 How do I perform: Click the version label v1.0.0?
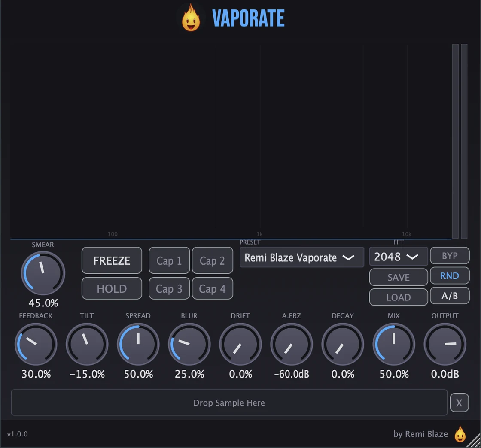click(18, 434)
